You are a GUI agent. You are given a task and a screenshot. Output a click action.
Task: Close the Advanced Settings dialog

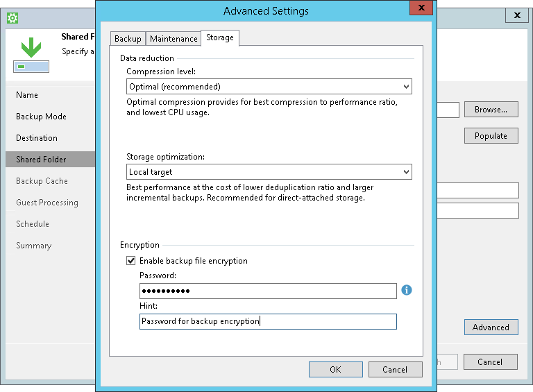tap(418, 9)
